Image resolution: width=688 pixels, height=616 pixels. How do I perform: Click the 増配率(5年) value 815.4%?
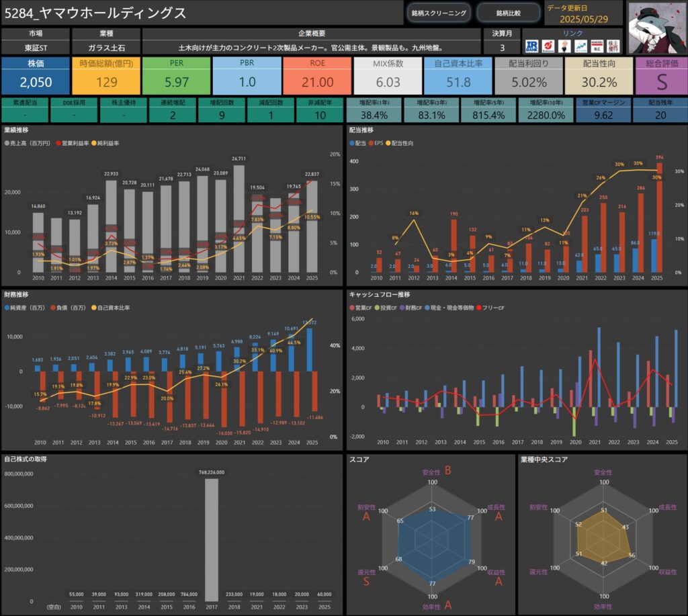[488, 116]
